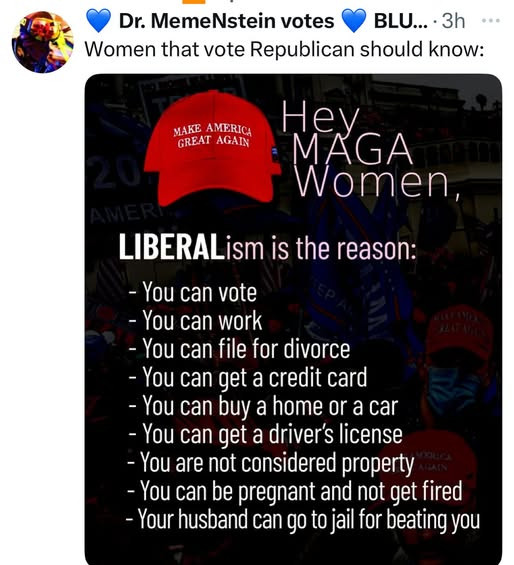
Task: Open the three-dot more options menu
Action: click(x=491, y=21)
